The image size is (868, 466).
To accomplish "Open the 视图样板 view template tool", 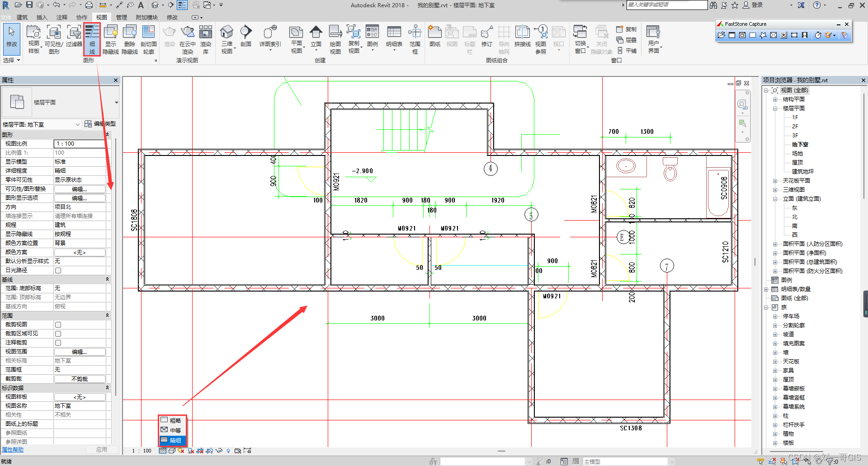I will coord(33,39).
